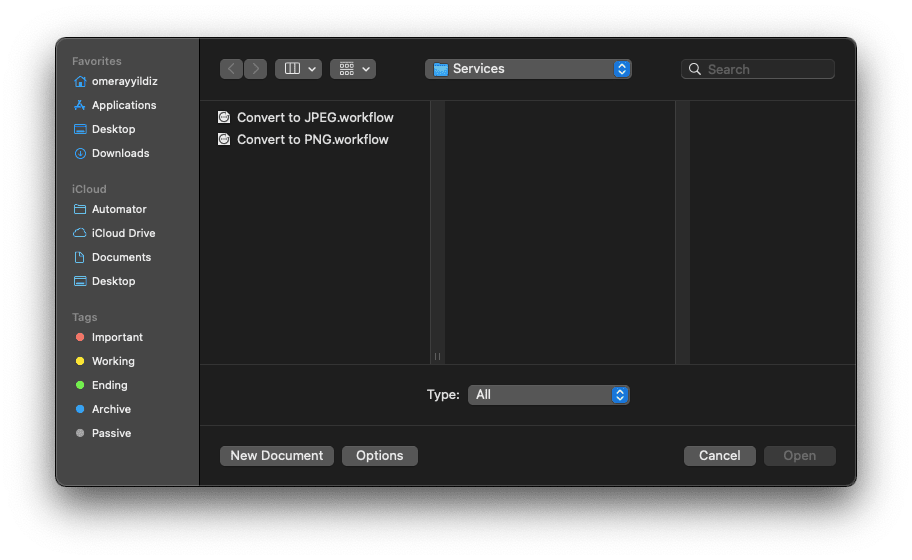Screen dimensions: 912x560
Task: Select the Convert to JPEG.workflow file
Action: click(314, 117)
